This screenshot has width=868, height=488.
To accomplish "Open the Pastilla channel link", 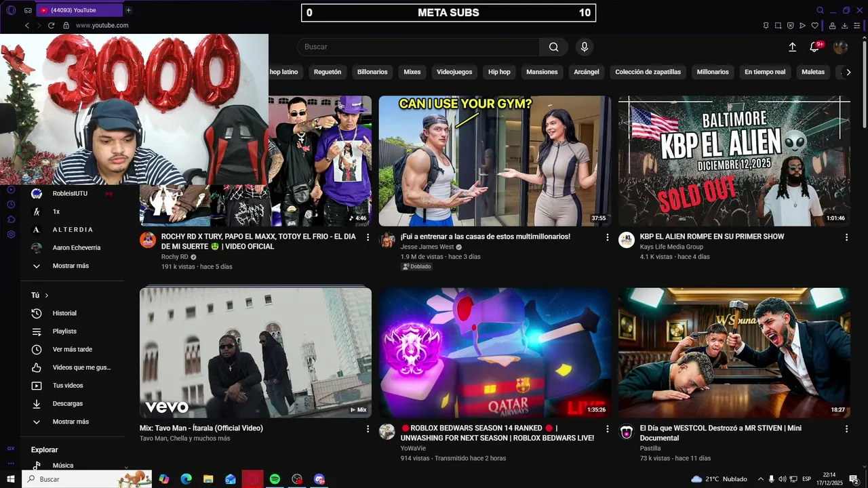I will tap(650, 449).
